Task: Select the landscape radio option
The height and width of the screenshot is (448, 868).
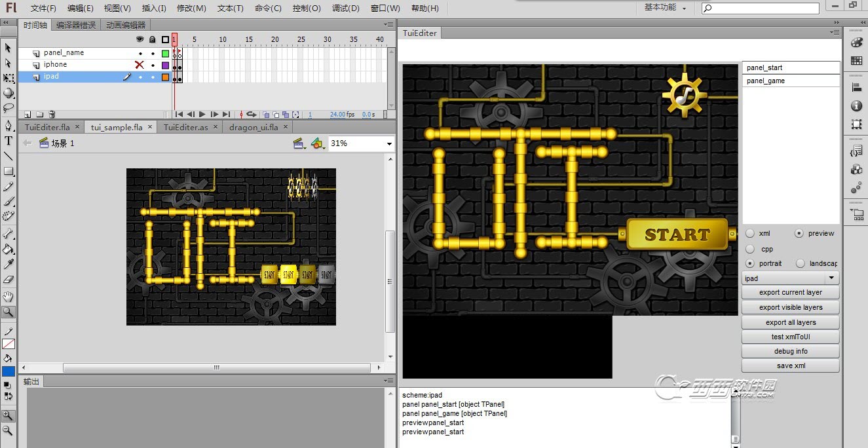Action: (x=801, y=263)
